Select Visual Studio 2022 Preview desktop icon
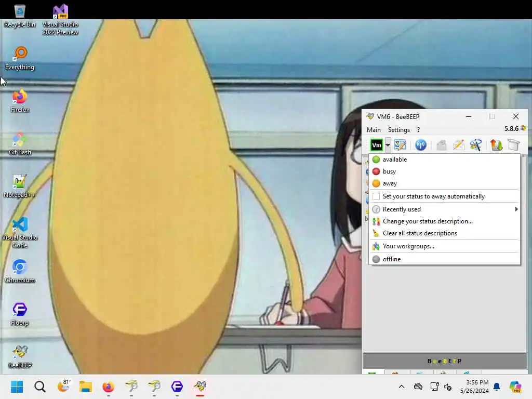The image size is (532, 399). [x=60, y=20]
